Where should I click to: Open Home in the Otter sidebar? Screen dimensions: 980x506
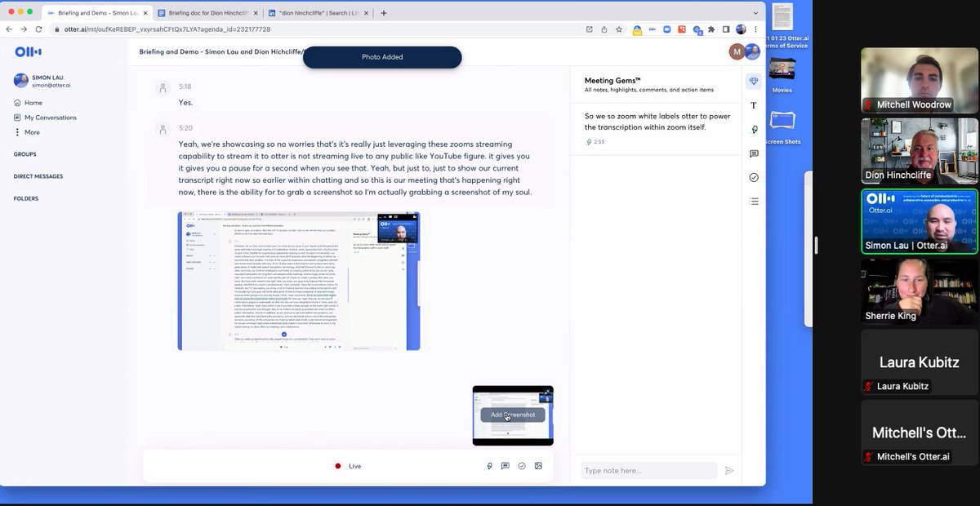28,103
